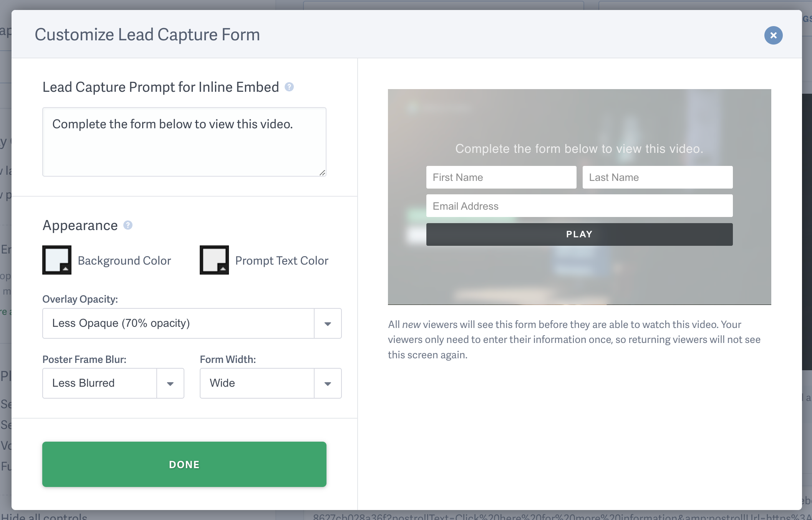Open the Prompt Text Color picker

[x=214, y=260]
